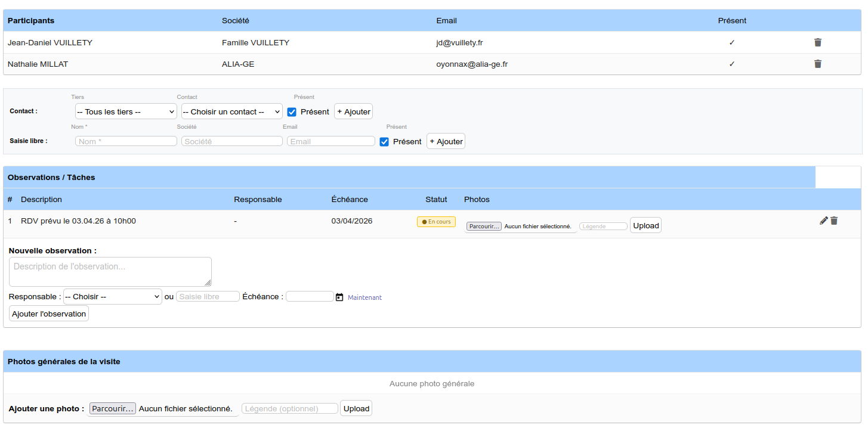Delete the RDV observation with trash icon
This screenshot has height=428, width=868.
834,221
